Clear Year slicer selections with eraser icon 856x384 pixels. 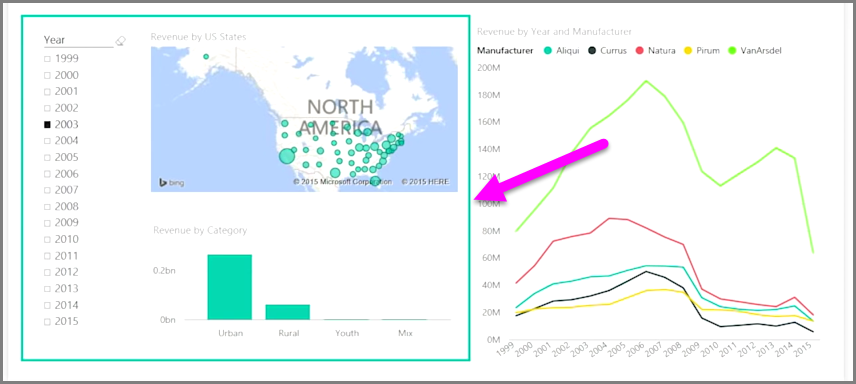[121, 41]
